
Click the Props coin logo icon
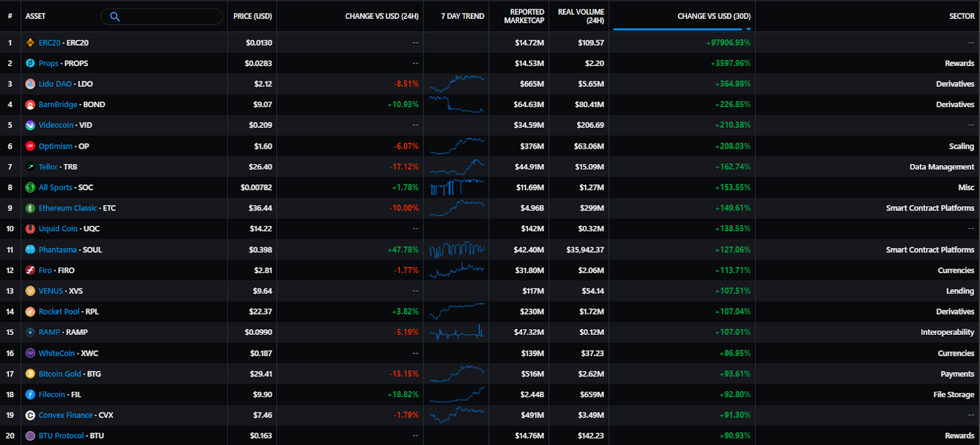click(30, 63)
